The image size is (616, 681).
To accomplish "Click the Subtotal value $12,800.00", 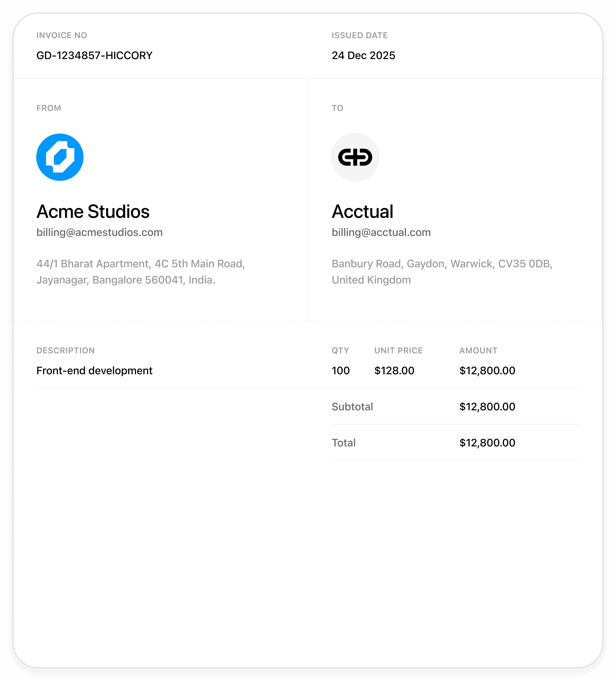I will (487, 407).
